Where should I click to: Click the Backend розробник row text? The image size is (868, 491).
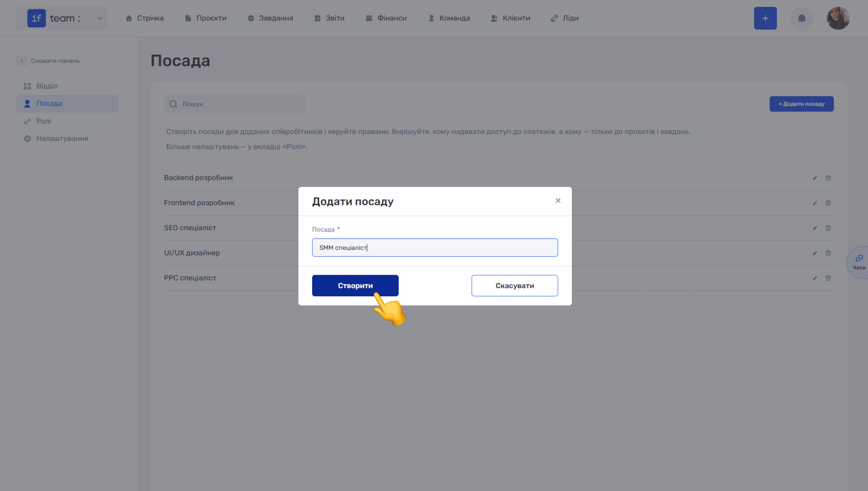point(198,178)
